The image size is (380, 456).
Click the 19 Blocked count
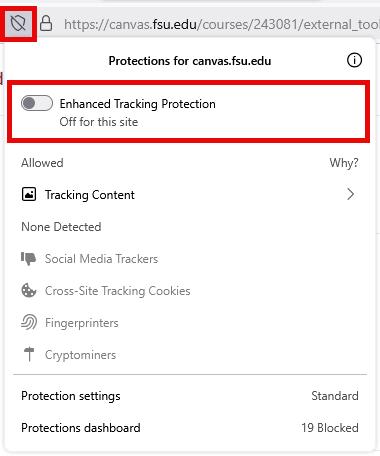click(330, 428)
